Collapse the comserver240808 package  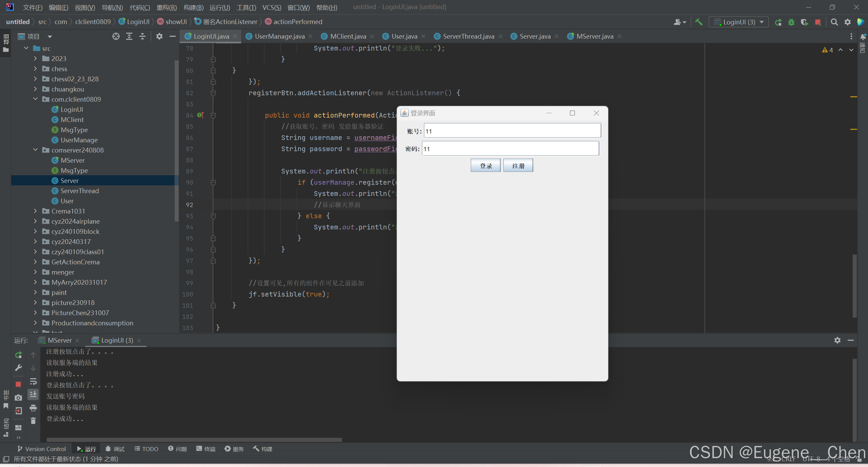pos(35,150)
